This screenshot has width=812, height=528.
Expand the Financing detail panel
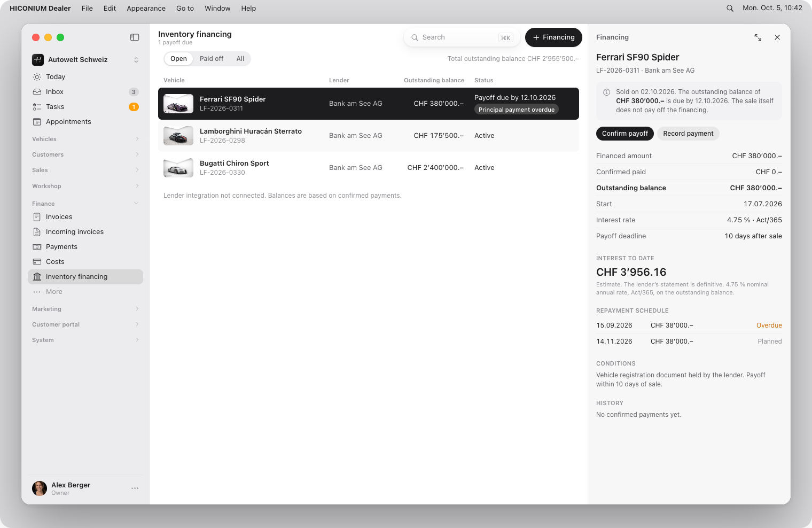coord(758,37)
